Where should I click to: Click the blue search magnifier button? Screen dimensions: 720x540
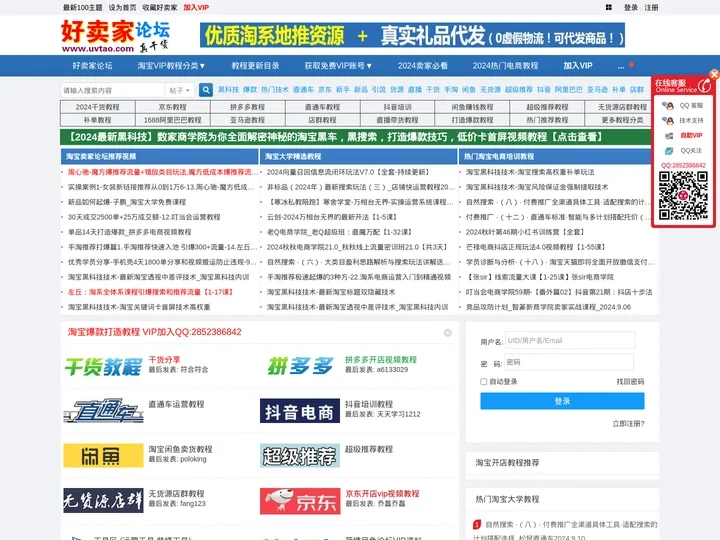pos(206,90)
